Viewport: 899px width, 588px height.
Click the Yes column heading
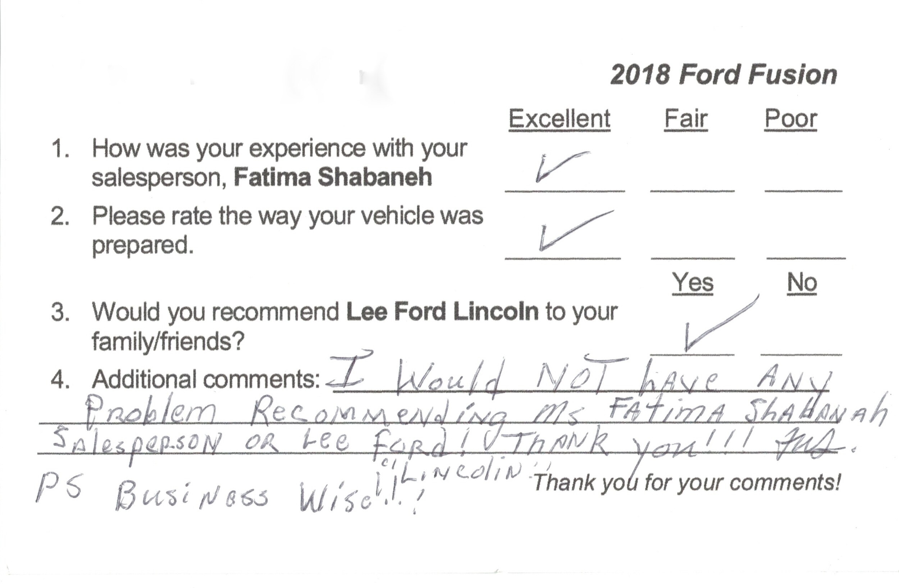point(693,283)
